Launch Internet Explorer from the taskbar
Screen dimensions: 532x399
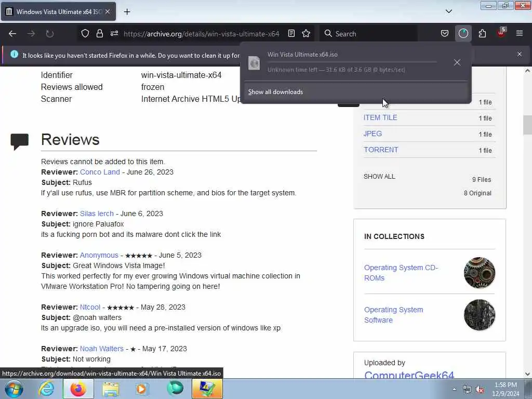pos(46,389)
